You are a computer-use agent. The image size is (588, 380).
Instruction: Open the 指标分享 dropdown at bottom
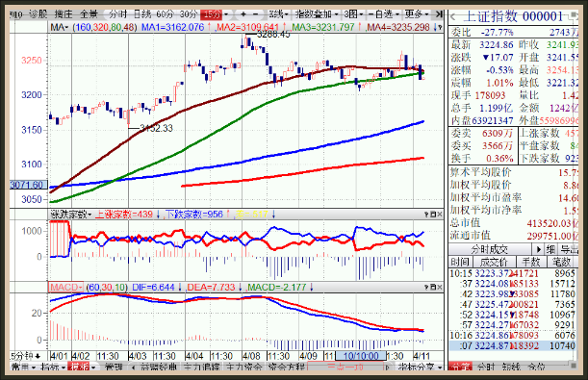pos(420,367)
